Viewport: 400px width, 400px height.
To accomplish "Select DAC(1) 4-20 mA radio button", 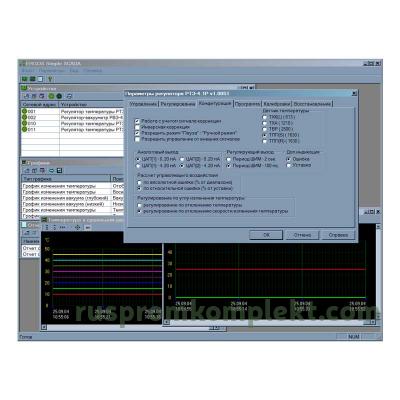I will coord(138,166).
